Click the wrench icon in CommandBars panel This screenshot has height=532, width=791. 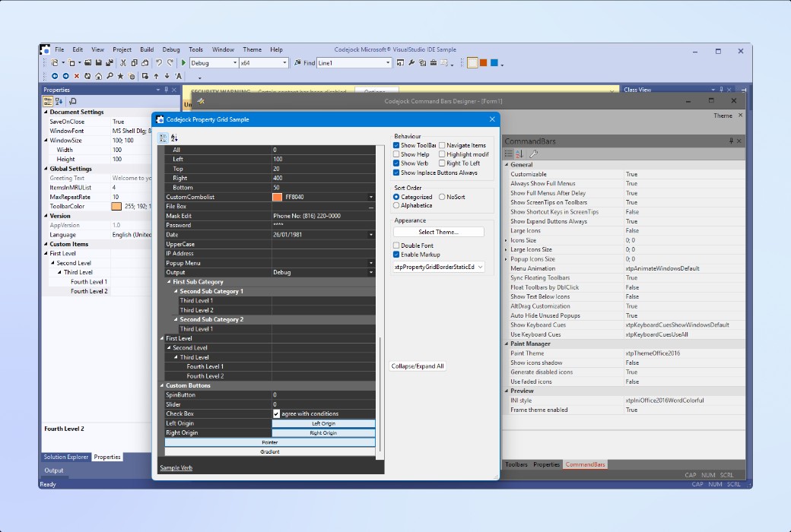(x=534, y=154)
